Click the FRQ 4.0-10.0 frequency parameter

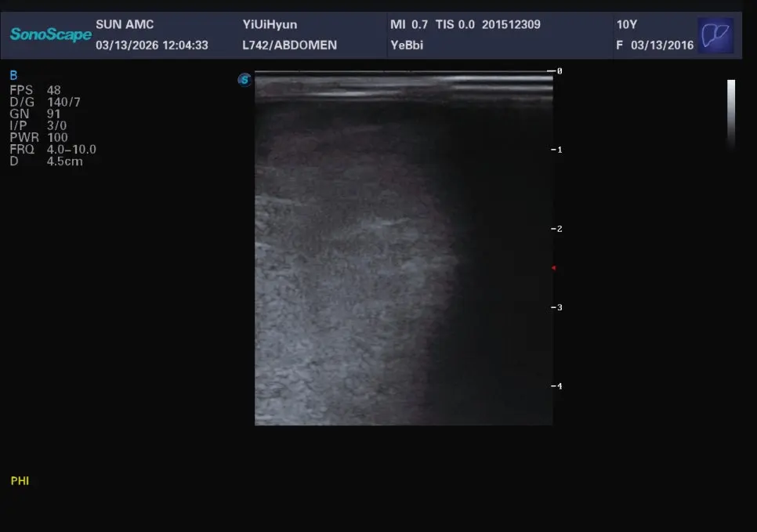click(x=53, y=149)
